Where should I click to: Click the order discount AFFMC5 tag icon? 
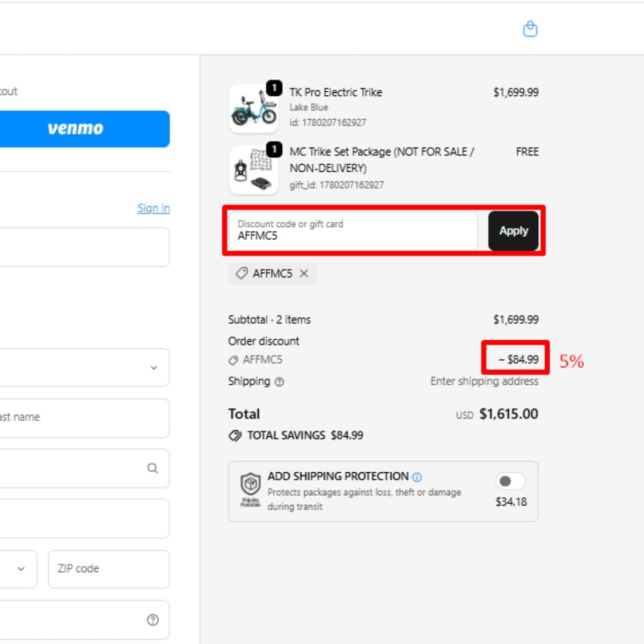[x=233, y=360]
